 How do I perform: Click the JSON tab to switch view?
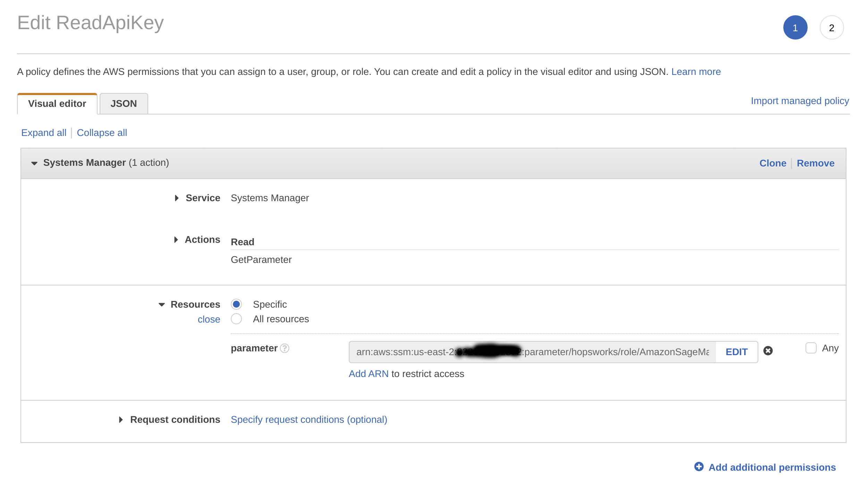pos(123,104)
